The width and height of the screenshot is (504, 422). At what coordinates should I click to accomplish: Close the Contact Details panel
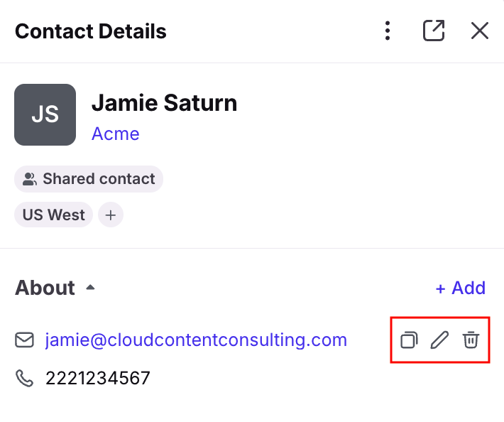coord(480,31)
